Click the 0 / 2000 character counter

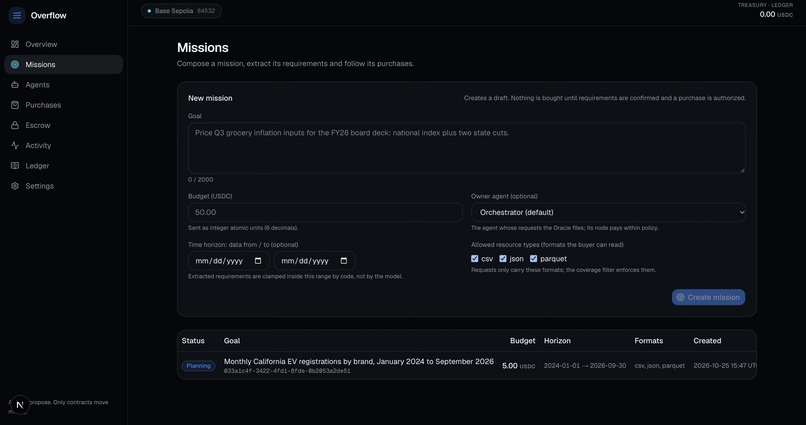click(x=200, y=180)
